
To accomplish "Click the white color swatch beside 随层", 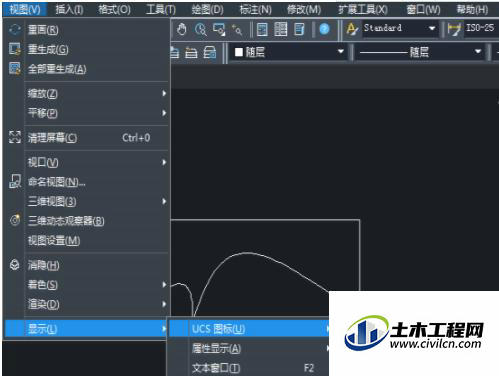I will (239, 52).
